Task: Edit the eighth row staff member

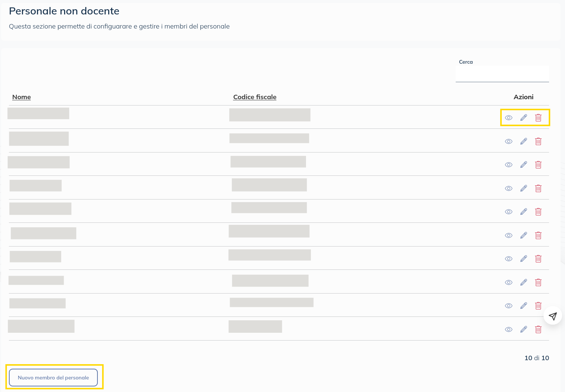Action: pyautogui.click(x=524, y=282)
